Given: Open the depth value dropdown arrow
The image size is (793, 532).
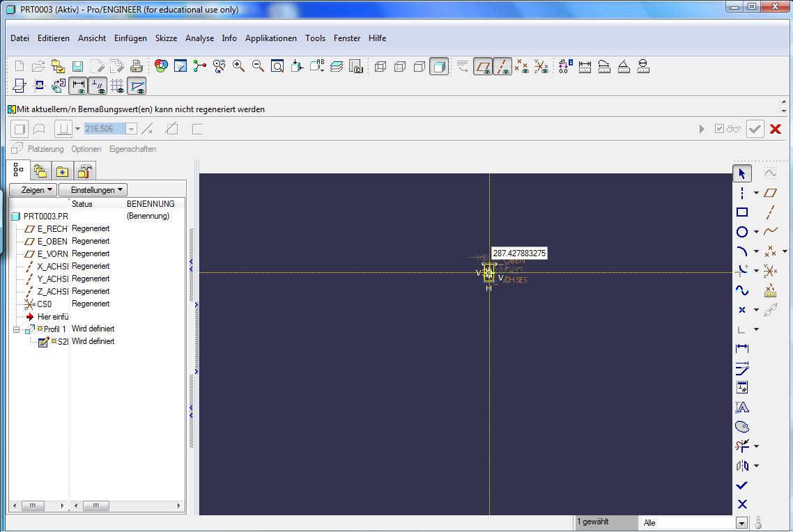Looking at the screenshot, I should (x=131, y=129).
